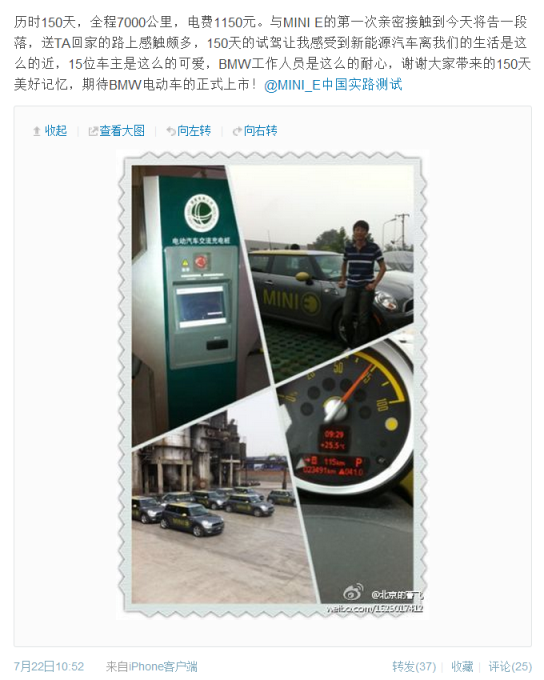Image resolution: width=544 pixels, height=680 pixels.
Task: Open 查看大图 full-size image link
Action: point(122,131)
